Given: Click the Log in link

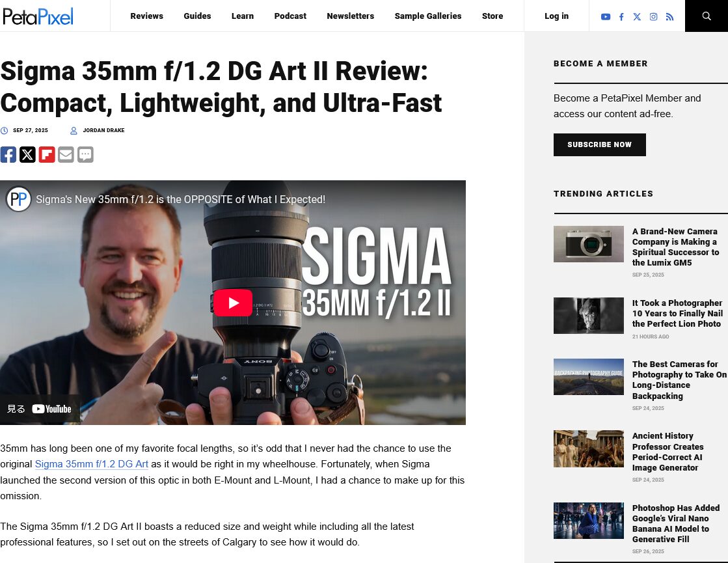Looking at the screenshot, I should pos(556,16).
